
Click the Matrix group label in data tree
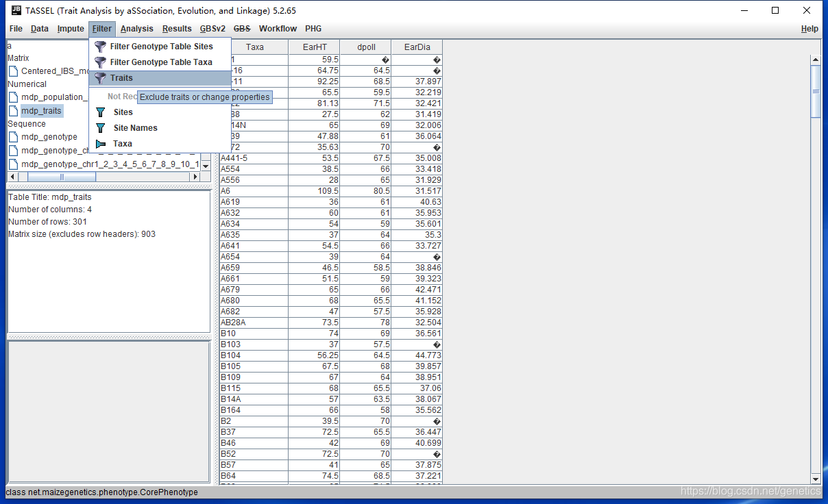tap(19, 58)
